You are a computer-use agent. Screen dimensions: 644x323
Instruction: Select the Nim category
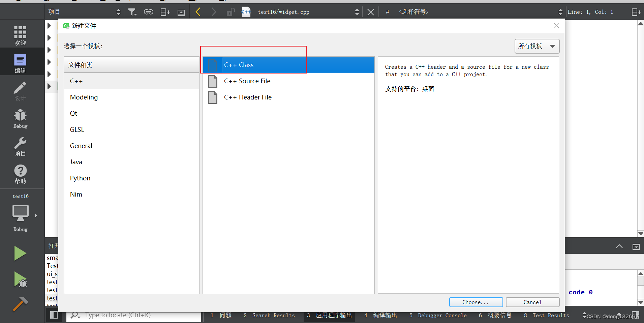(x=131, y=195)
